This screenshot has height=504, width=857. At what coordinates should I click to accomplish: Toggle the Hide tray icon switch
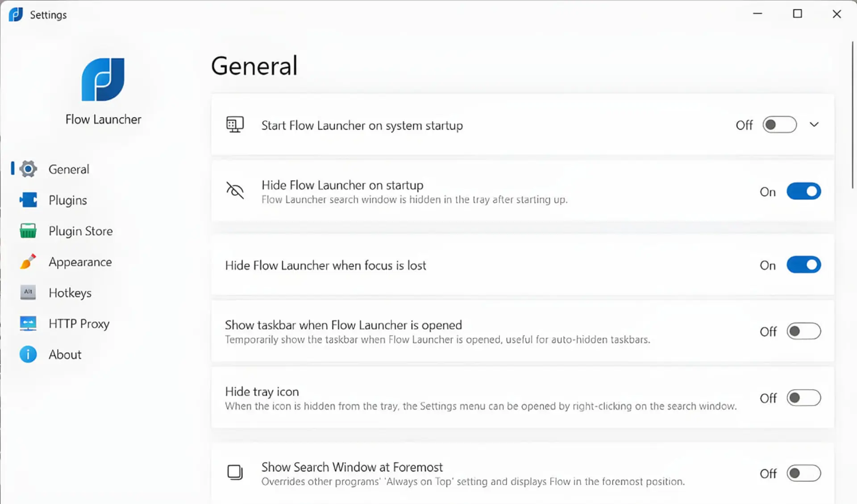(x=803, y=398)
